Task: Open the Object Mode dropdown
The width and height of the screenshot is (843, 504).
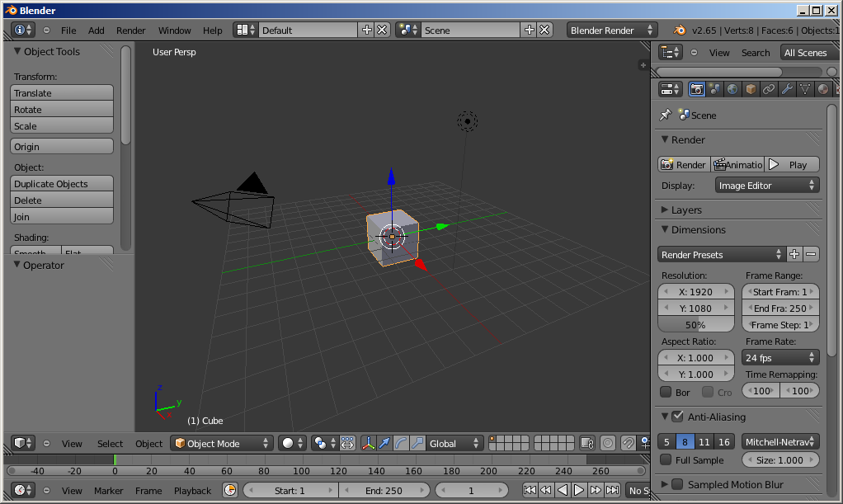Action: tap(221, 443)
